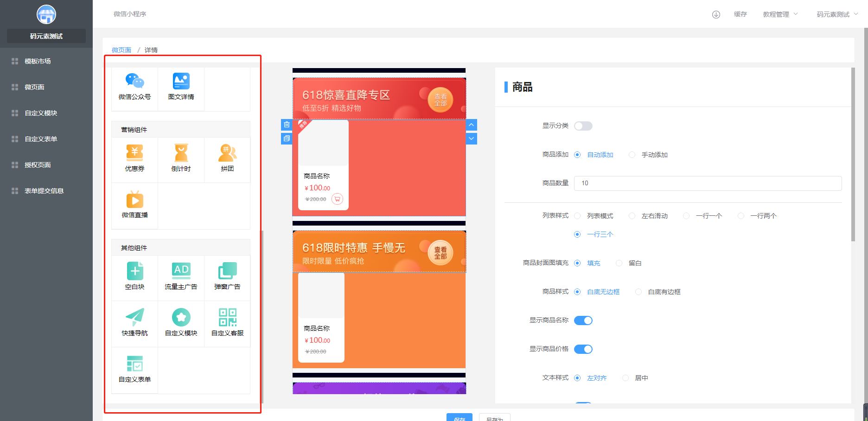Image resolution: width=868 pixels, height=421 pixels.
Task: Open 模板市场 in the sidebar
Action: pos(38,61)
